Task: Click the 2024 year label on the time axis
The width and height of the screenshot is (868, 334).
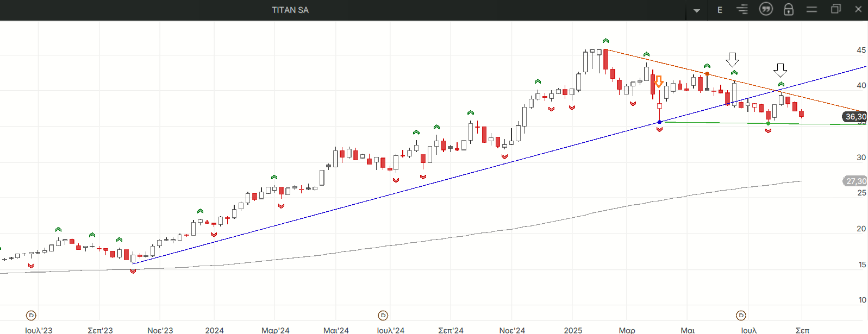Action: [215, 330]
